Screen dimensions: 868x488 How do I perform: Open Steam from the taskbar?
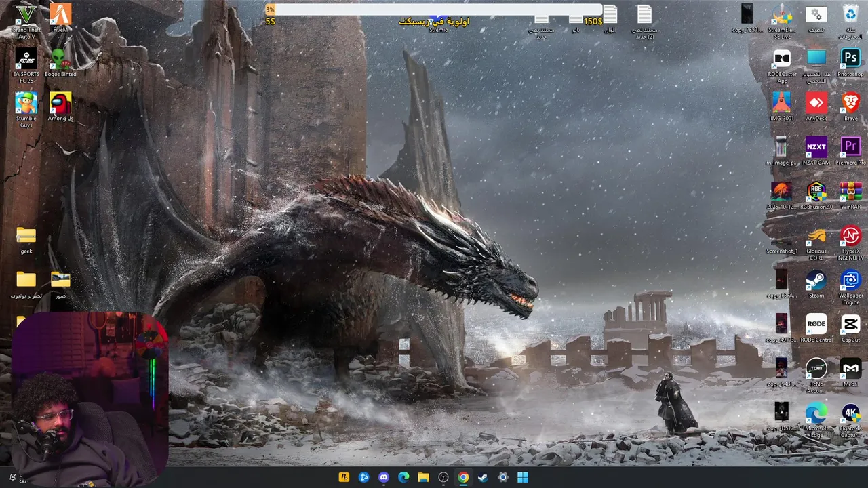(x=483, y=477)
